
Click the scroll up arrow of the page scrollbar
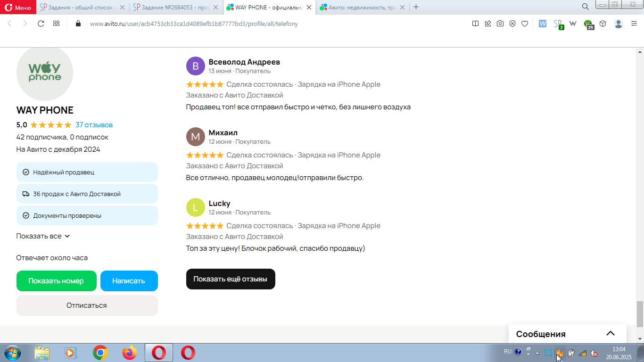[640, 51]
